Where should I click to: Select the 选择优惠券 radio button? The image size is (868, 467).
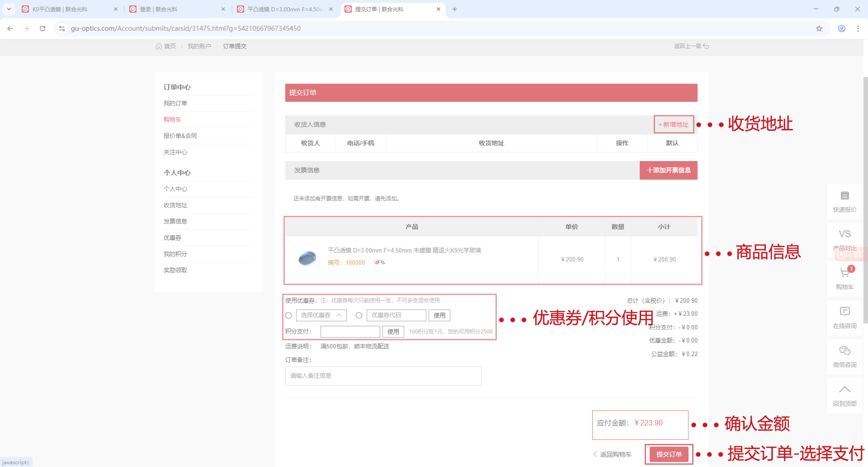[x=288, y=315]
